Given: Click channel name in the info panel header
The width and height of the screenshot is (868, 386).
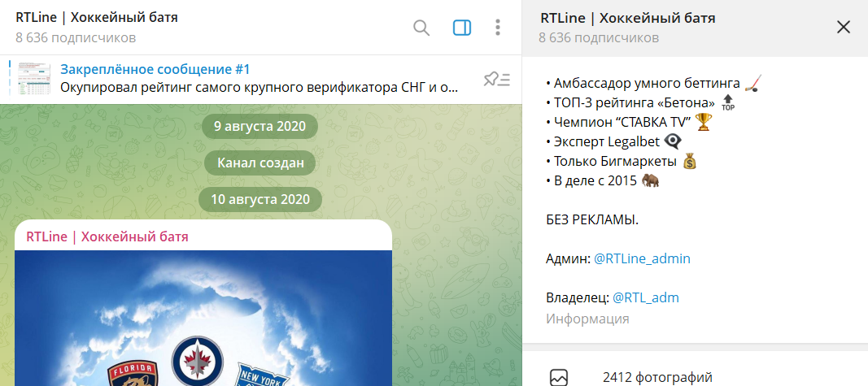Looking at the screenshot, I should (628, 18).
